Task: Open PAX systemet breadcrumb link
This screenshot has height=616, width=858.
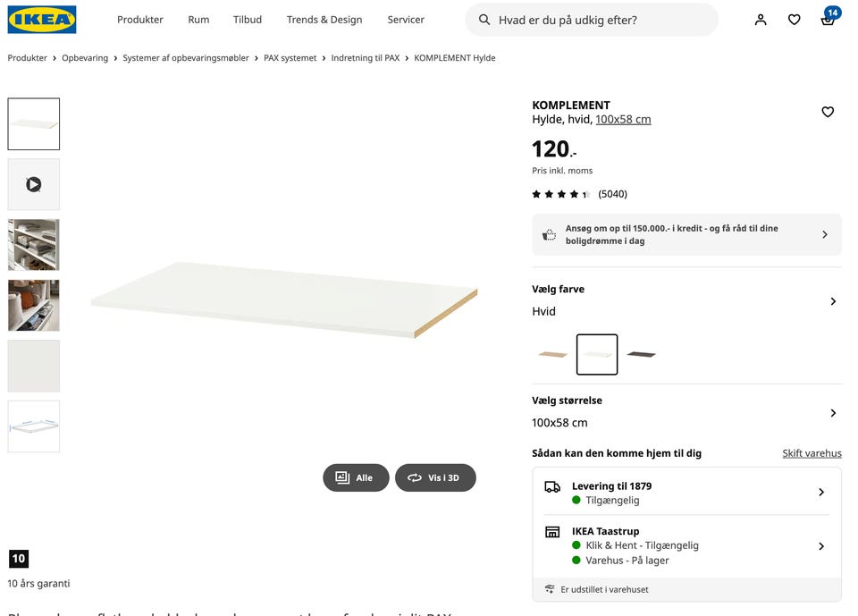Action: (x=290, y=58)
